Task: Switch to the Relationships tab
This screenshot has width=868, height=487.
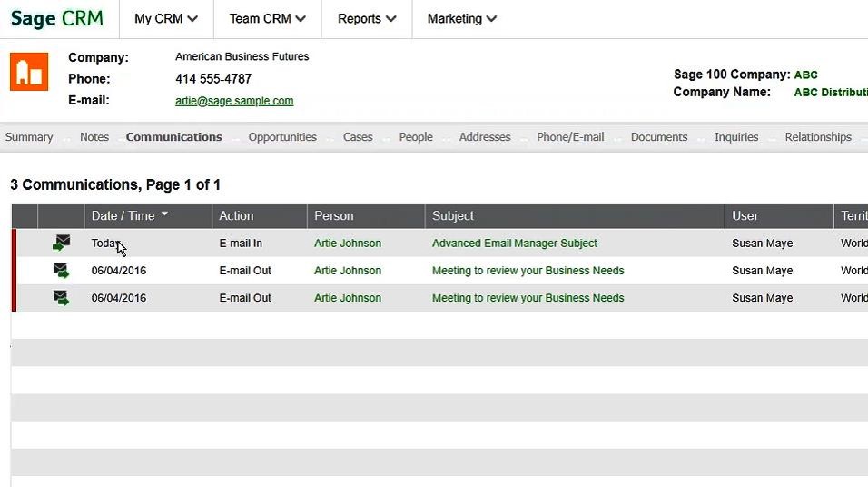Action: [818, 137]
